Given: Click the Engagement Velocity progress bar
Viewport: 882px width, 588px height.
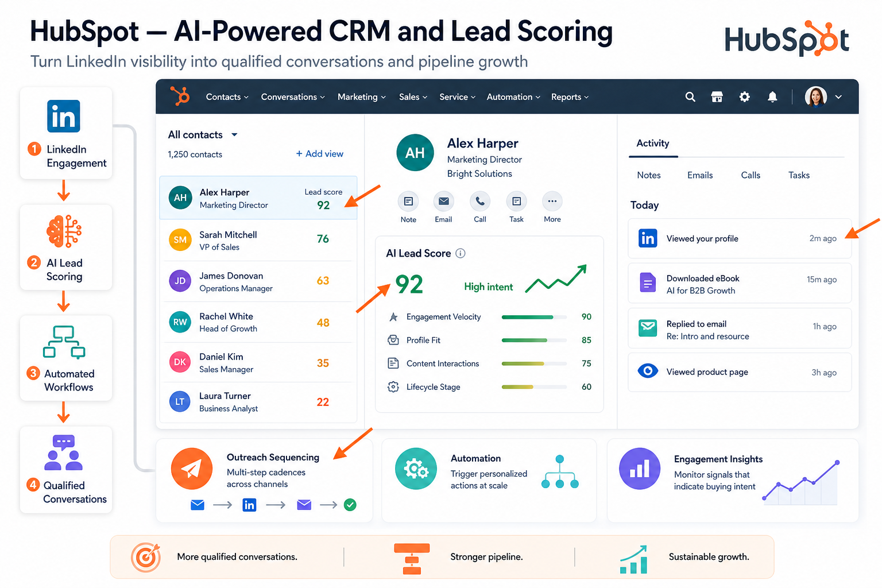Looking at the screenshot, I should point(534,317).
